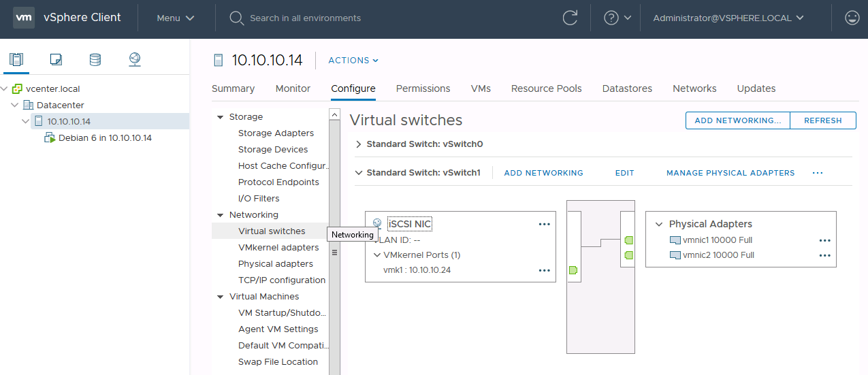Select host 10.10.10.14 in tree

click(x=69, y=122)
